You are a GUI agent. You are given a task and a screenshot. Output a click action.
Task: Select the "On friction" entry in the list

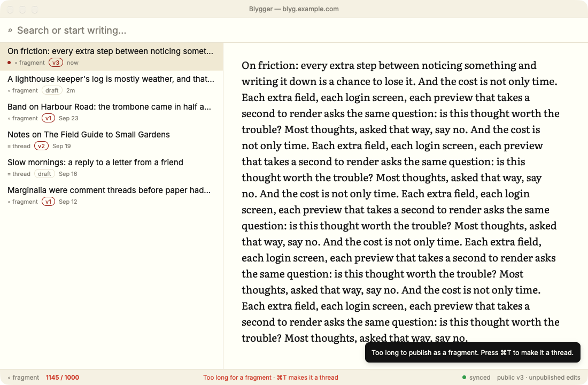[111, 57]
